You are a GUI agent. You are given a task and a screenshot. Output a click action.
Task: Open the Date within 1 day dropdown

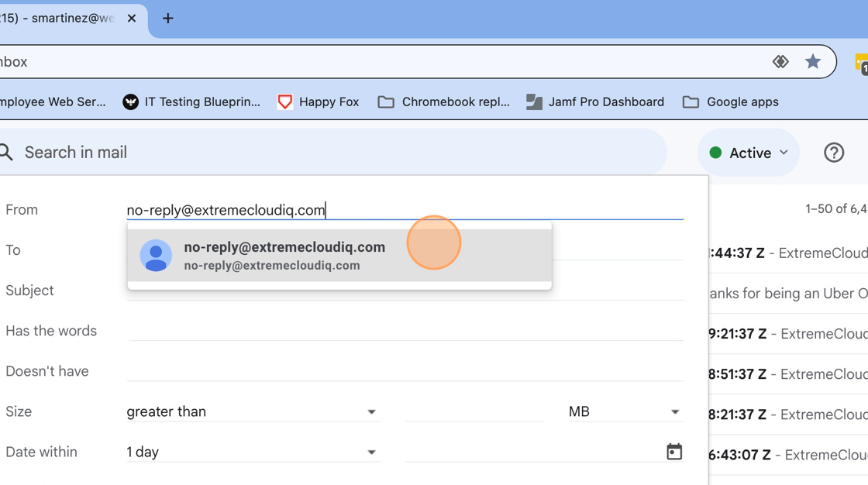[253, 452]
